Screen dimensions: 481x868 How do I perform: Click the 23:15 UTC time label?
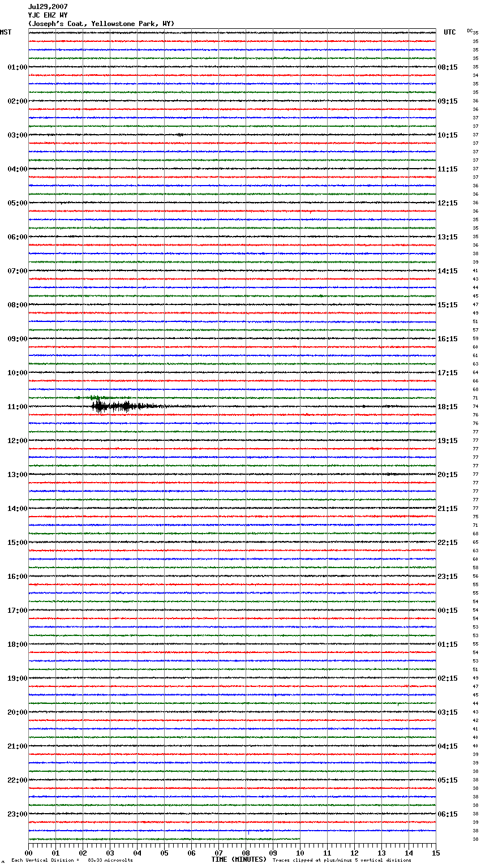[448, 577]
